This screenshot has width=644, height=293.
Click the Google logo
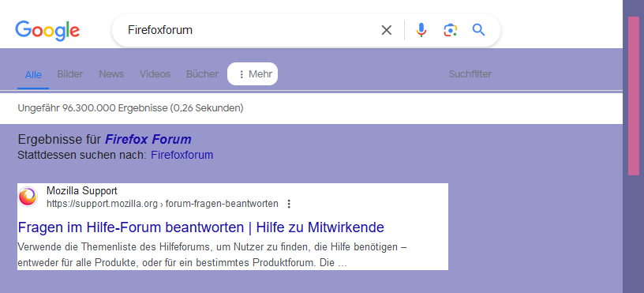[x=47, y=31]
